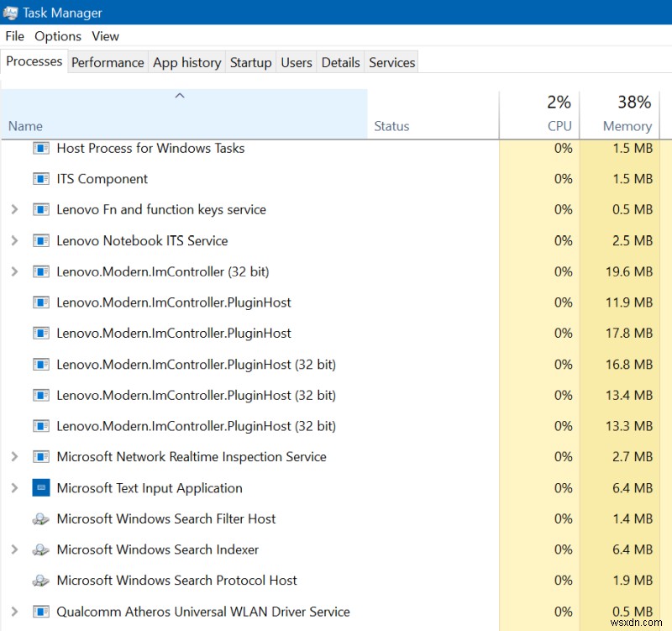Click the Microsoft Windows Search Filter Host icon
This screenshot has width=672, height=631.
(40, 519)
